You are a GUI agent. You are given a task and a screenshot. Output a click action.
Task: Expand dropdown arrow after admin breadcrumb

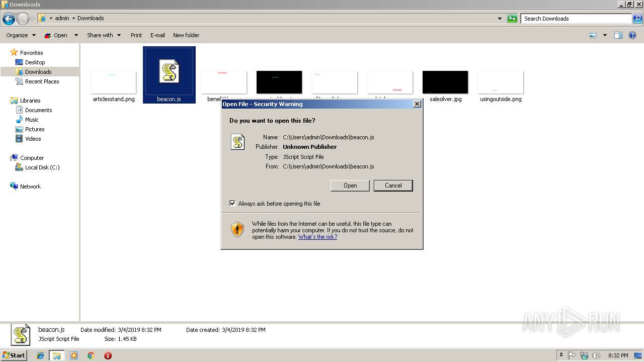[x=73, y=18]
